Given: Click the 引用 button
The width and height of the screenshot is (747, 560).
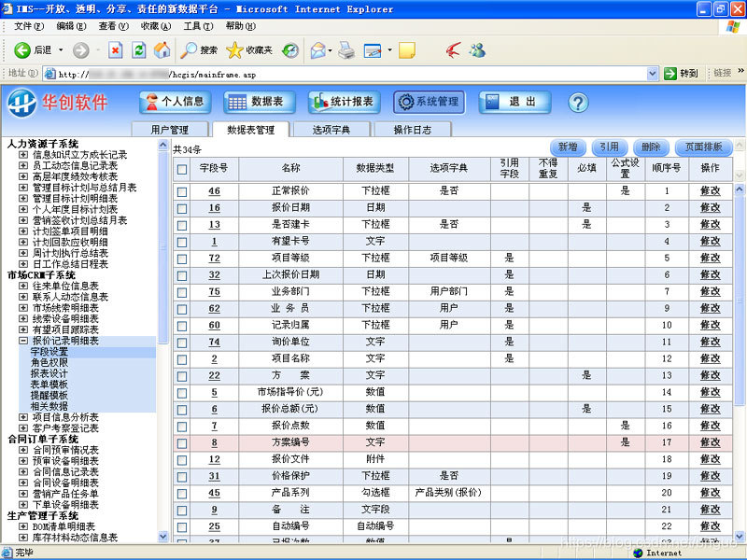Looking at the screenshot, I should tap(610, 147).
